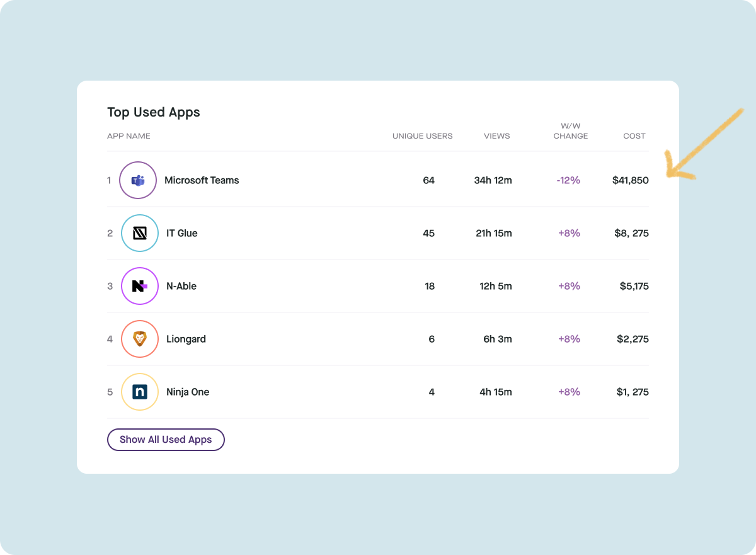Open the Show All Used Apps button
756x555 pixels.
[166, 440]
